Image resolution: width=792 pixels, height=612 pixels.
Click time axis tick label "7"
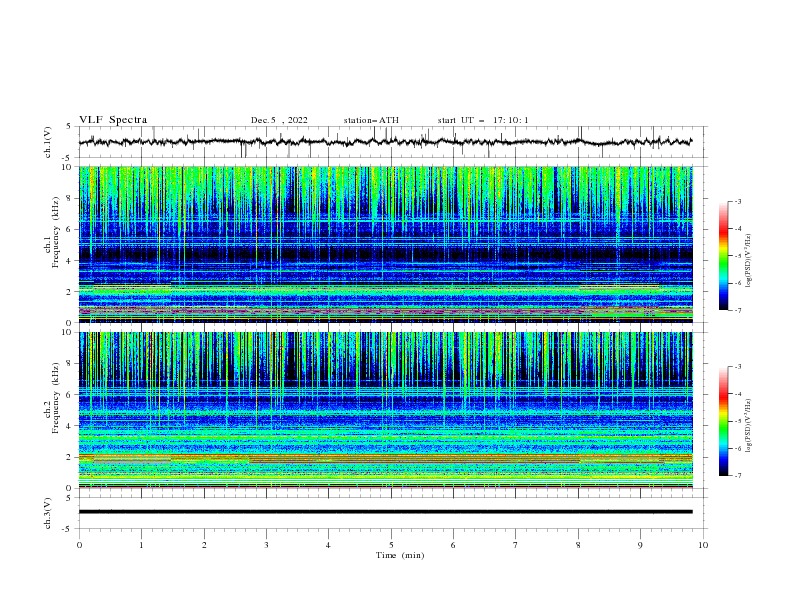point(516,545)
